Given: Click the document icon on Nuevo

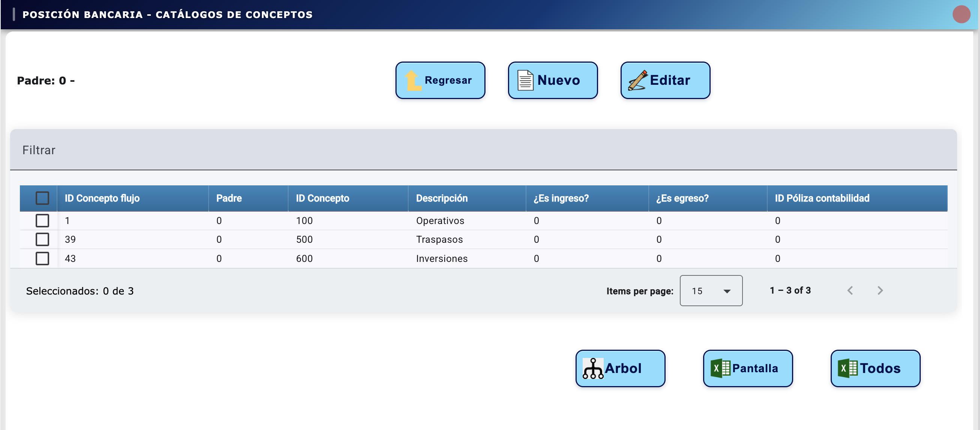Looking at the screenshot, I should click(x=525, y=80).
